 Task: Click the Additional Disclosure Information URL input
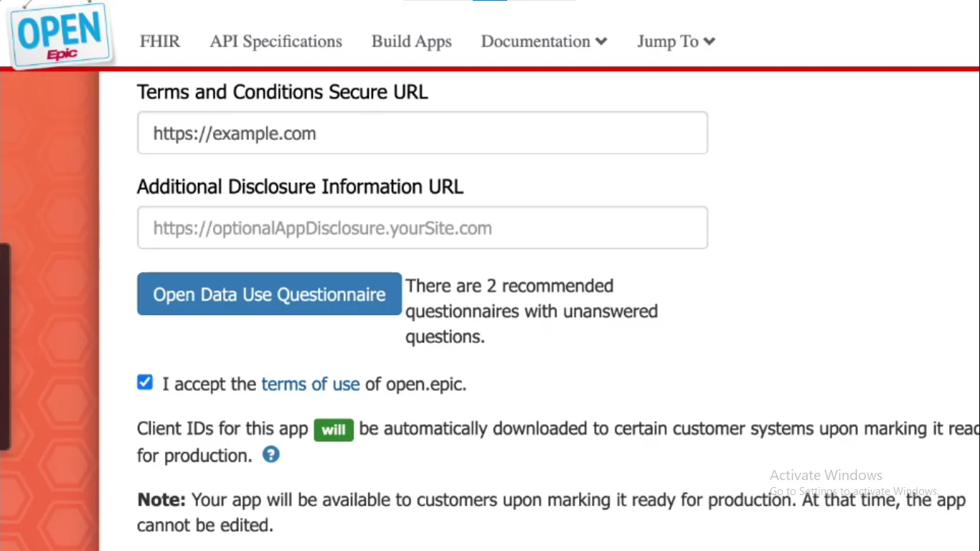[422, 227]
